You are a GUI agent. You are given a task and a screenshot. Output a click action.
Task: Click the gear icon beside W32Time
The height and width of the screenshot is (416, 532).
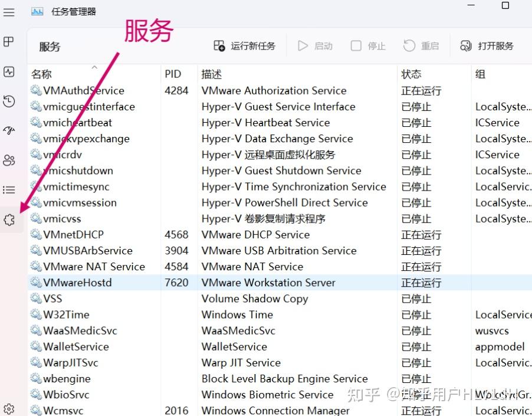point(36,314)
